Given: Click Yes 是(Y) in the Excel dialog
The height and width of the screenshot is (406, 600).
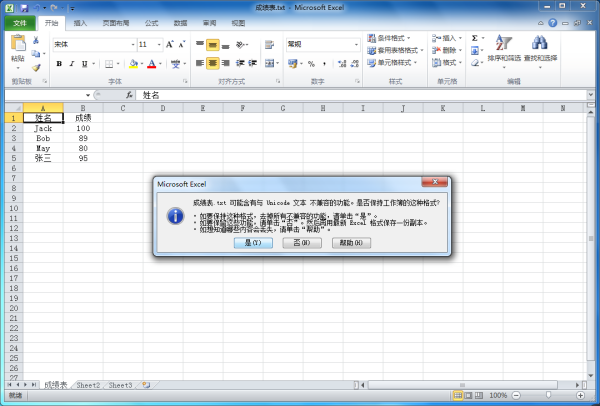Looking at the screenshot, I should pos(253,243).
